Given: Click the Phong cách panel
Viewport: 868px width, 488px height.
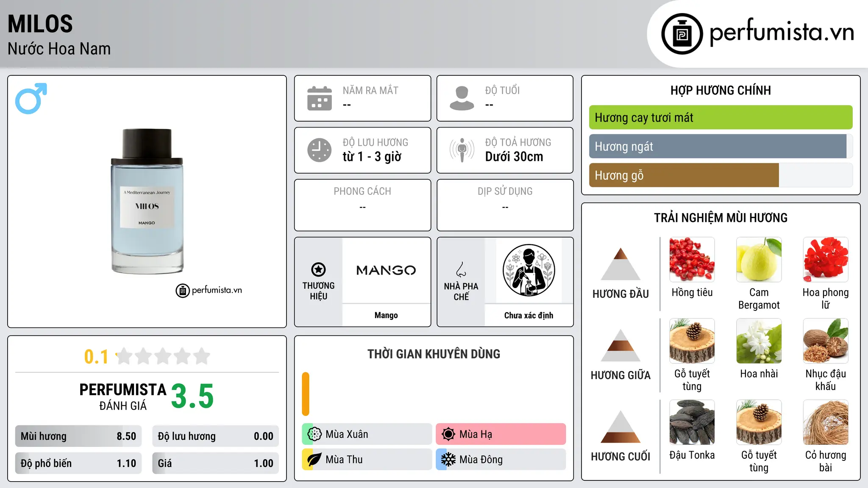Looking at the screenshot, I should pyautogui.click(x=363, y=205).
